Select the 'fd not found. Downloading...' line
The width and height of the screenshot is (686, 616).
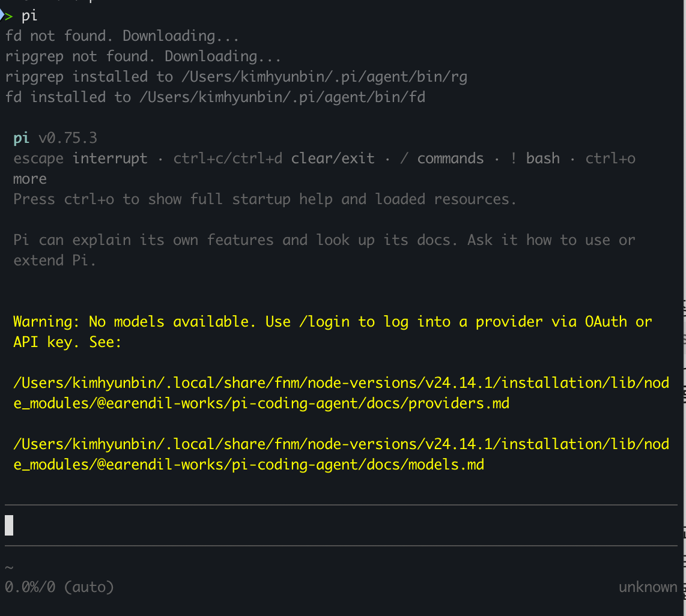(122, 36)
